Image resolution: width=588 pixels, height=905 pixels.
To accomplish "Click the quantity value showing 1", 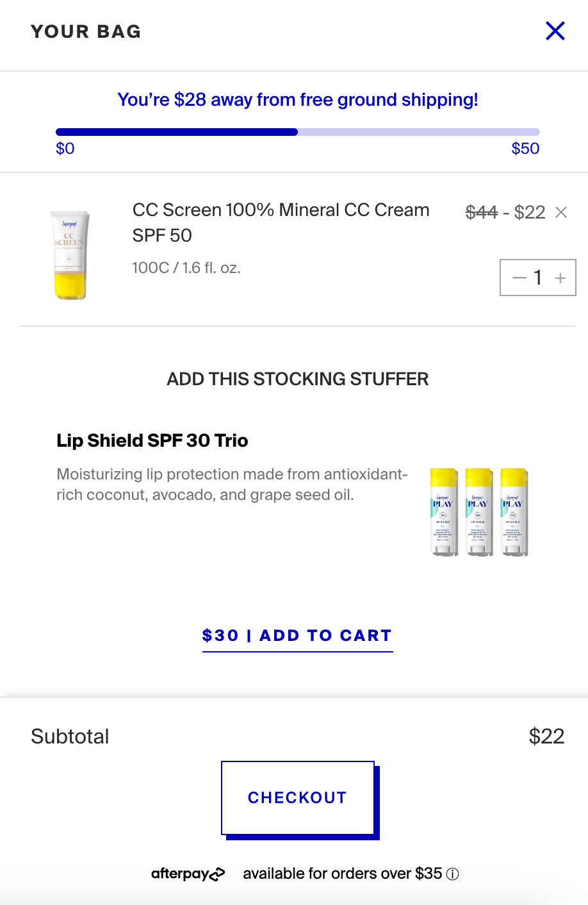I will (x=538, y=278).
